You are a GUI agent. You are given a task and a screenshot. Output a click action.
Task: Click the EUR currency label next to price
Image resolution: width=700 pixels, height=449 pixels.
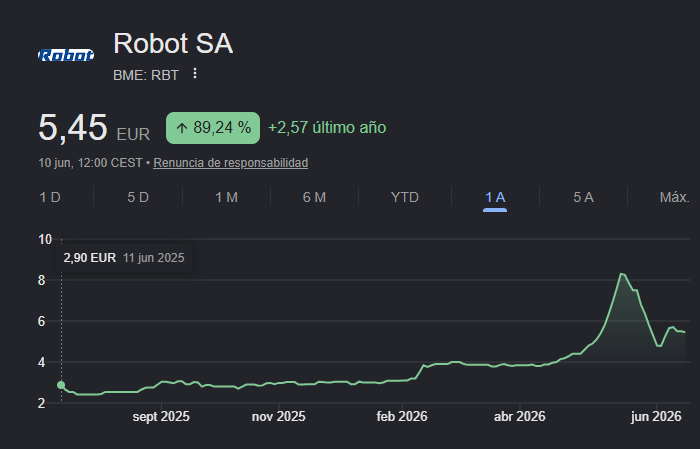pos(133,134)
